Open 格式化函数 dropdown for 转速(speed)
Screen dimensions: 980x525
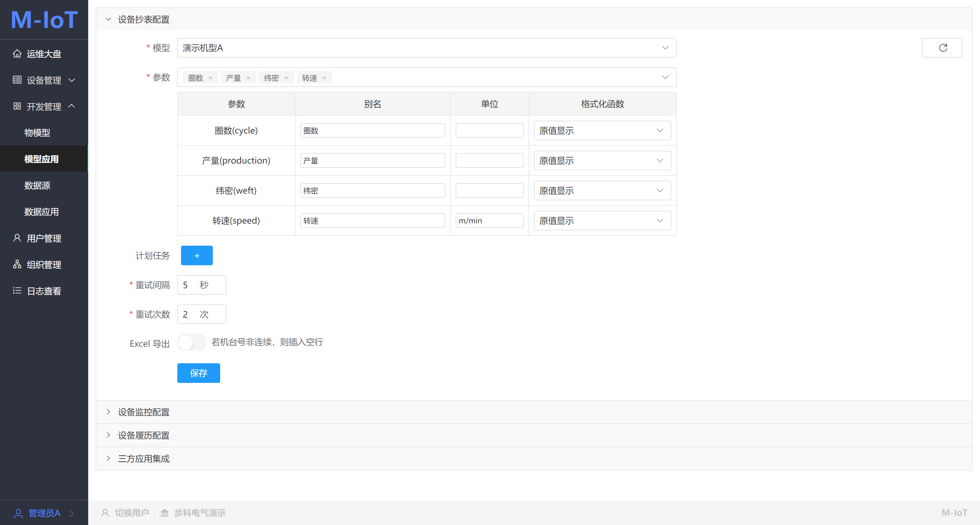pos(602,221)
